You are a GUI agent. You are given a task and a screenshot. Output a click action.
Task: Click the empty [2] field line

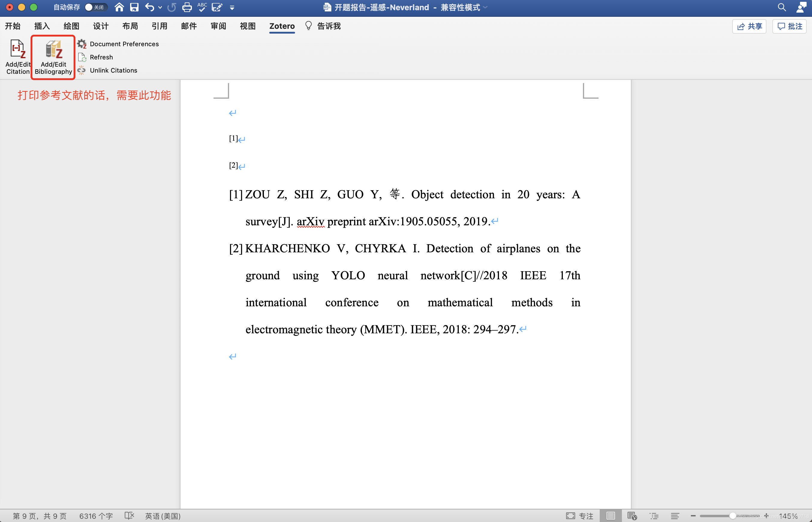(237, 165)
